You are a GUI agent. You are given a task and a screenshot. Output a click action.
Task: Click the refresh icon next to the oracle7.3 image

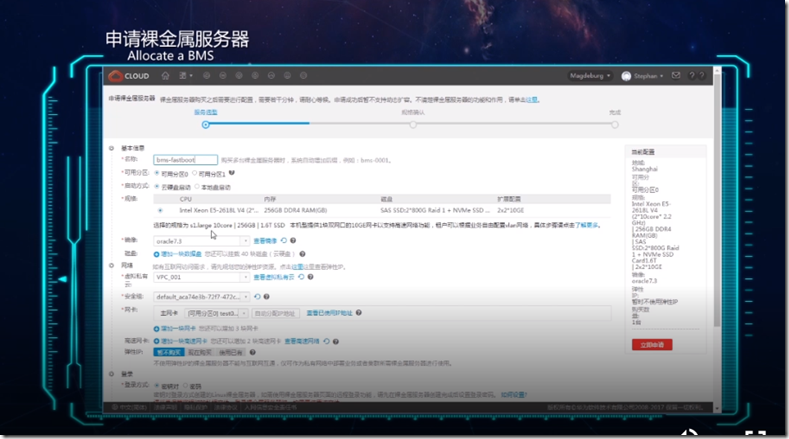(282, 241)
